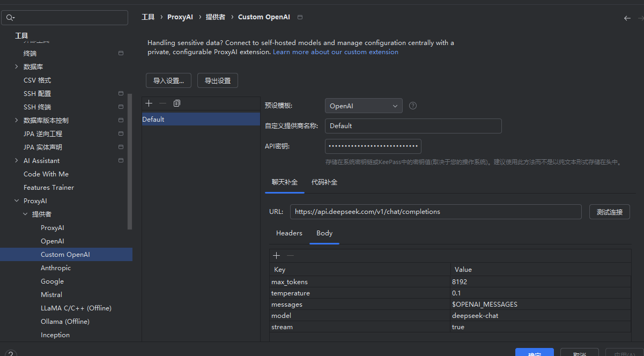The width and height of the screenshot is (644, 356).
Task: Remove Body row with minus icon above Key
Action: (290, 256)
